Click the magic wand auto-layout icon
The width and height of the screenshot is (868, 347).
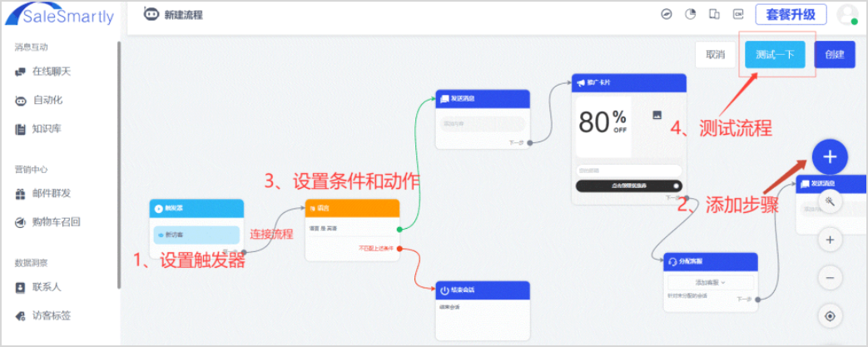[829, 201]
